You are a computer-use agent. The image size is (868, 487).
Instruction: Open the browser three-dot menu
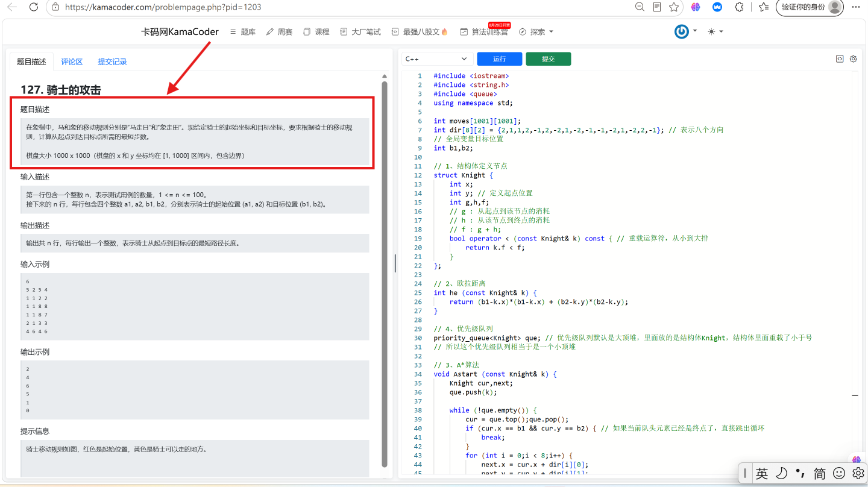click(x=856, y=7)
